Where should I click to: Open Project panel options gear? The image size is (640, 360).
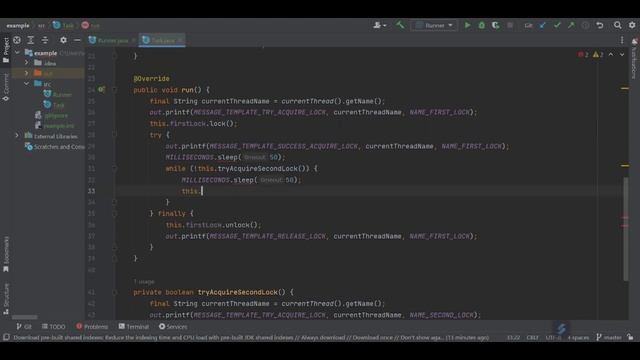tap(63, 40)
